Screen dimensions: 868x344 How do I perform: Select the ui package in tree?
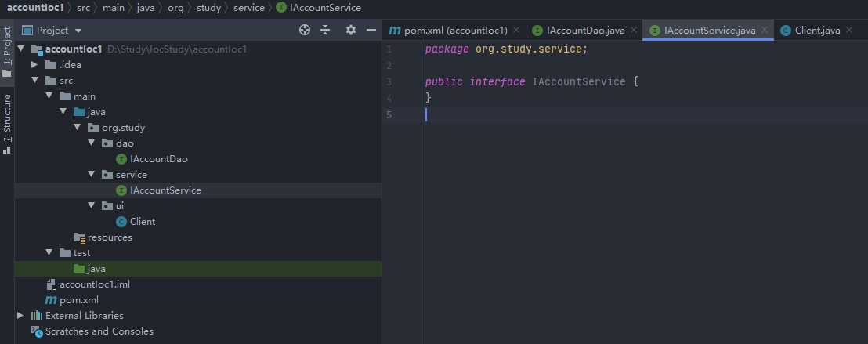coord(120,205)
